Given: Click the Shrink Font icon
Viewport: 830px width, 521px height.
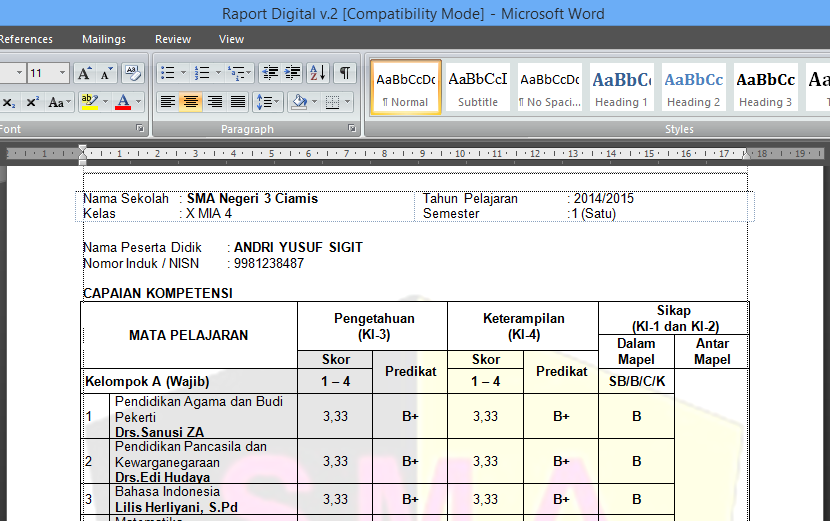Looking at the screenshot, I should point(106,73).
